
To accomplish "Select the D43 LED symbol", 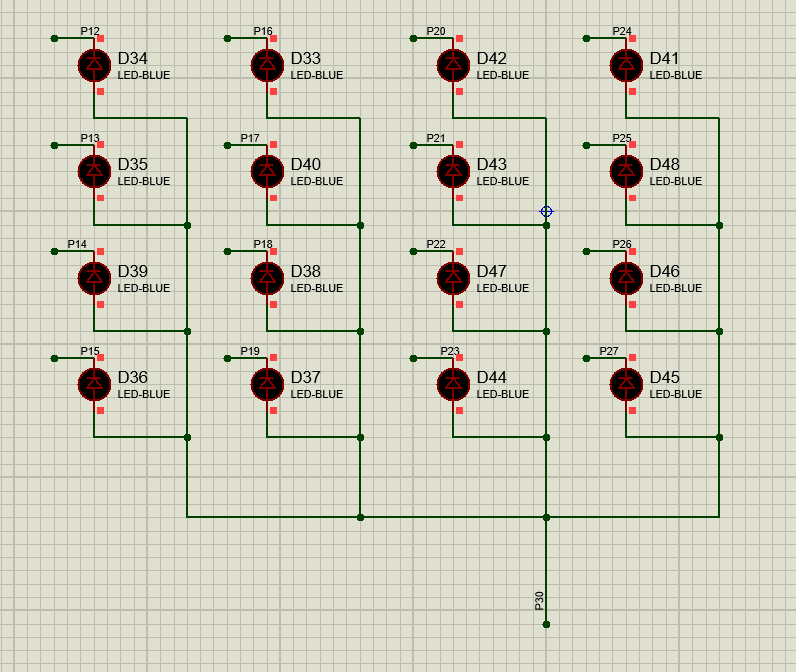I will (453, 172).
